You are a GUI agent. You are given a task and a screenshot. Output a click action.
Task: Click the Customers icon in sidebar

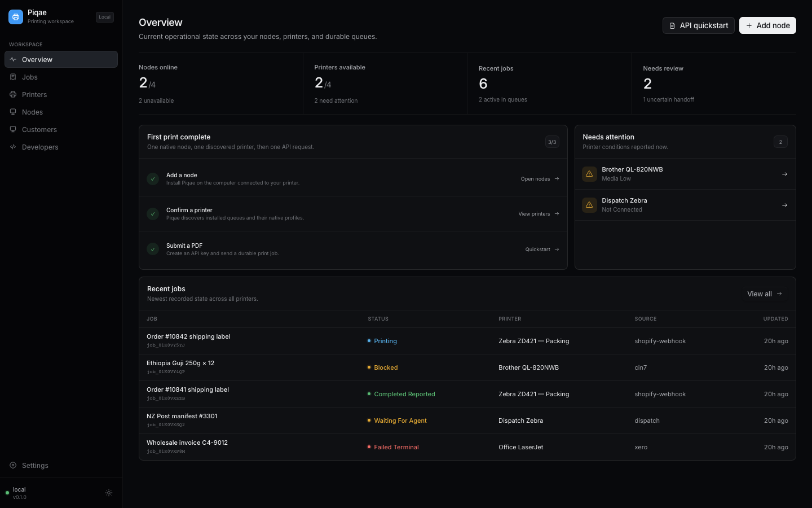pyautogui.click(x=13, y=129)
